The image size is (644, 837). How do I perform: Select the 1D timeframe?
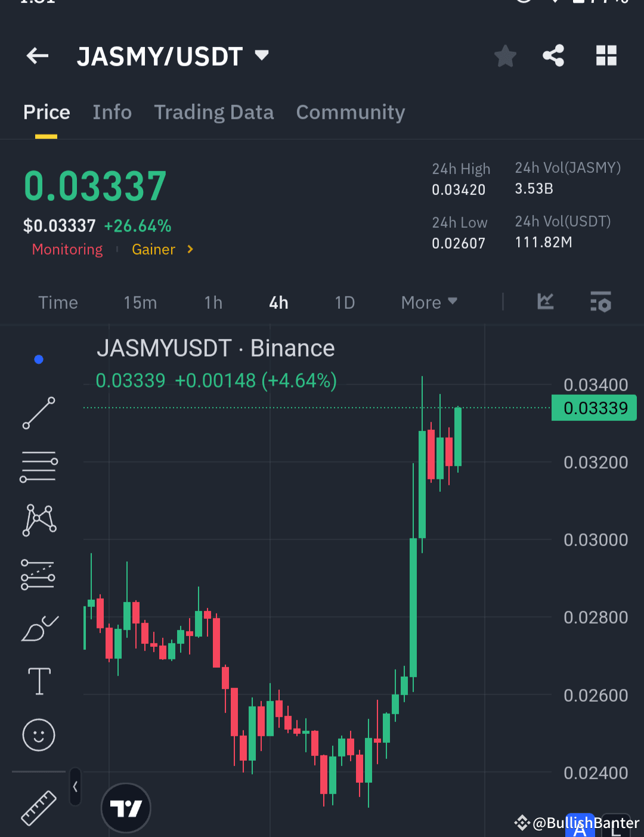pyautogui.click(x=344, y=302)
